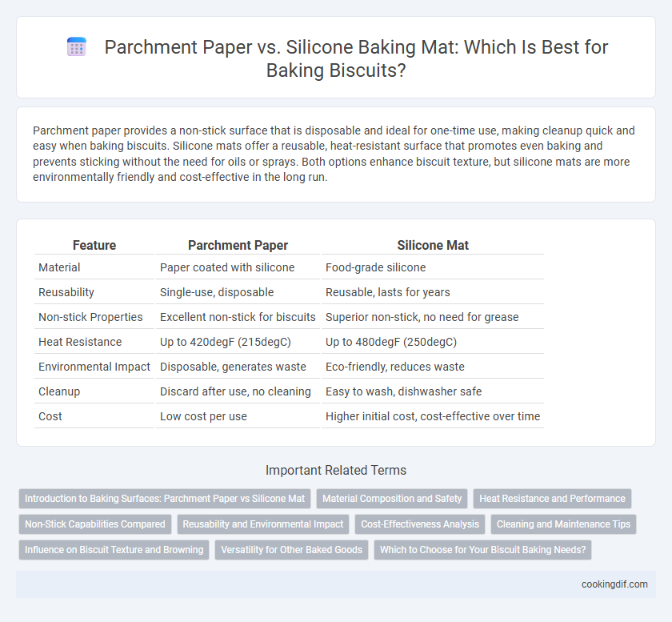Click the Important Related Terms heading
This screenshot has height=622, width=672.
pos(335,470)
